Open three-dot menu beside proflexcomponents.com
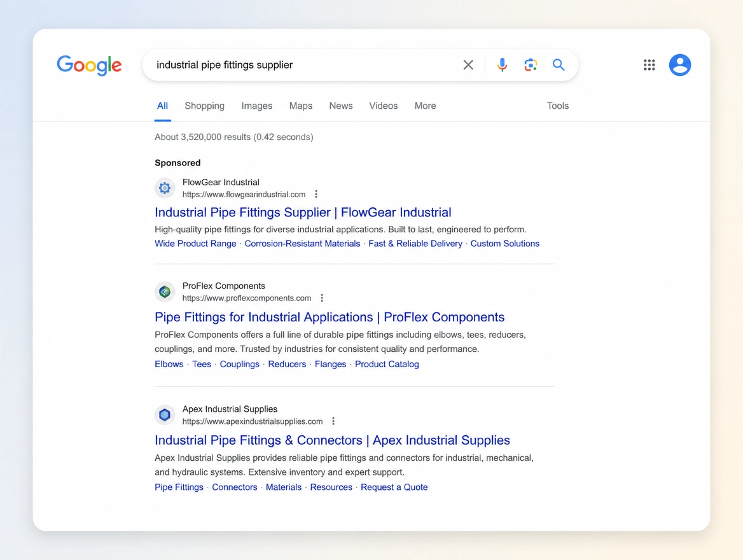Image resolution: width=743 pixels, height=560 pixels. 322,298
